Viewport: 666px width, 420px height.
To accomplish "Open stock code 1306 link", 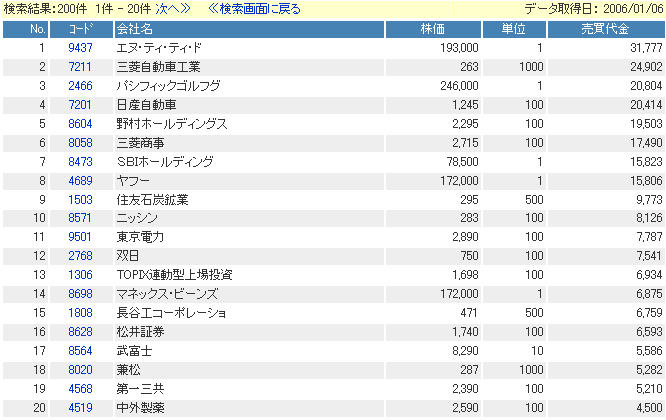I will coord(80,275).
